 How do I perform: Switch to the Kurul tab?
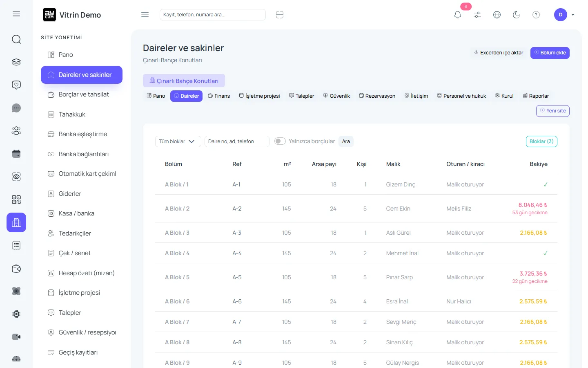pyautogui.click(x=504, y=96)
